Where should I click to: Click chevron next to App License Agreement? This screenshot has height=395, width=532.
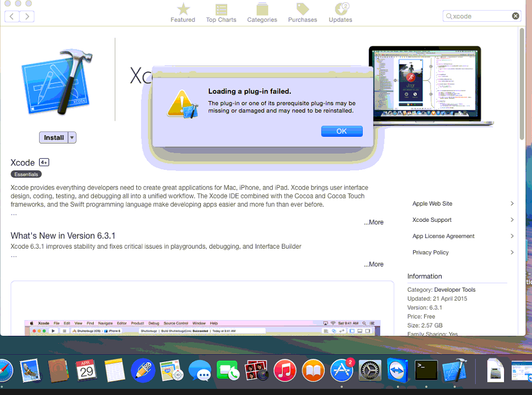[512, 236]
